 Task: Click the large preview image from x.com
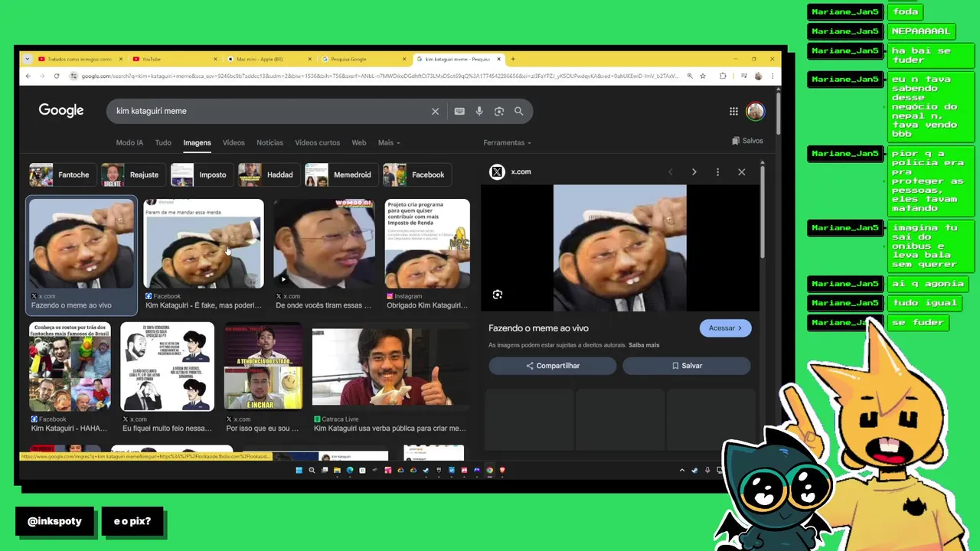coord(620,248)
